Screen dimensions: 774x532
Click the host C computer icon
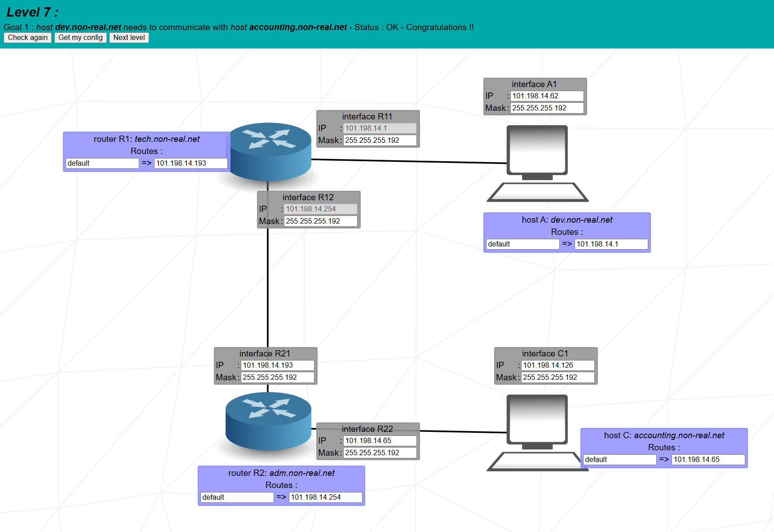537,433
